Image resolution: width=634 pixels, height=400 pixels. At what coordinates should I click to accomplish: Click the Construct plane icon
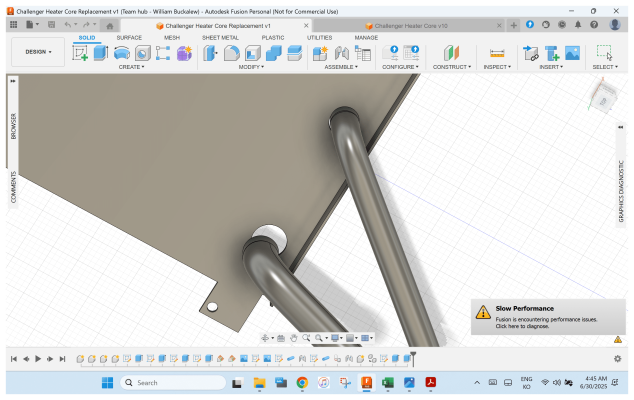pos(451,53)
